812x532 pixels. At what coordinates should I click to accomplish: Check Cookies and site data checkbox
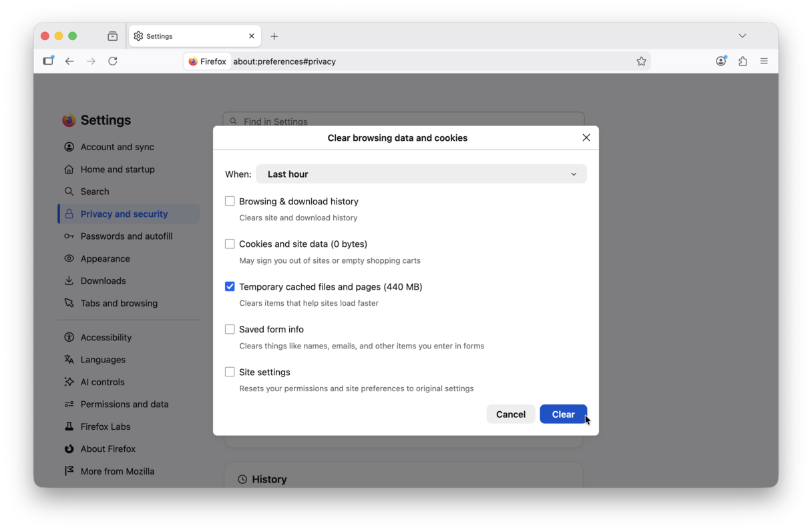point(230,244)
